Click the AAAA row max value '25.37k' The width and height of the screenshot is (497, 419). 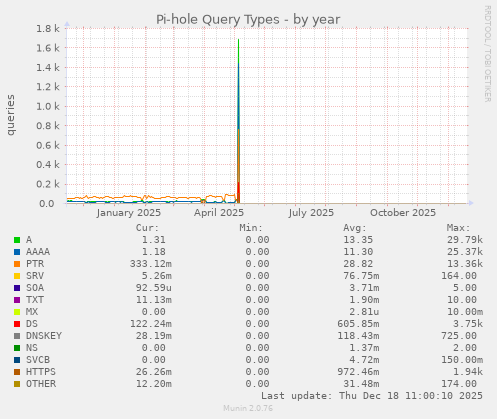pos(465,252)
